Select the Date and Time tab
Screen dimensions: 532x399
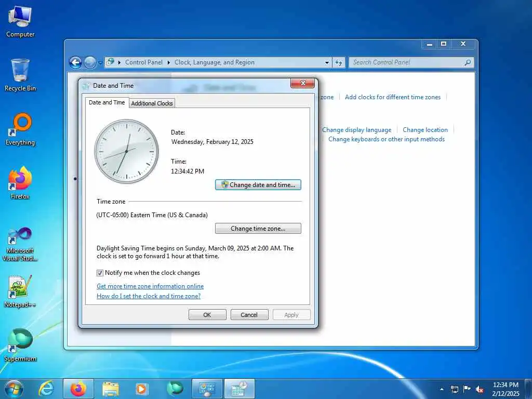tap(107, 102)
